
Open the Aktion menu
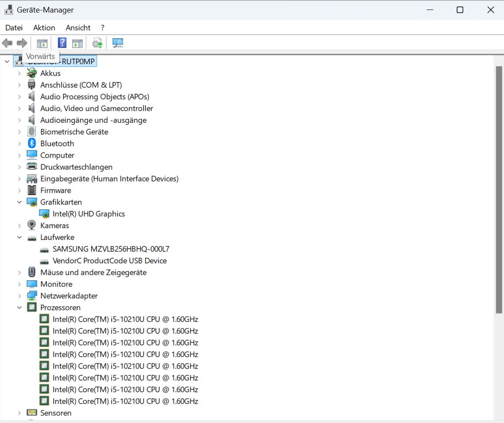(44, 28)
